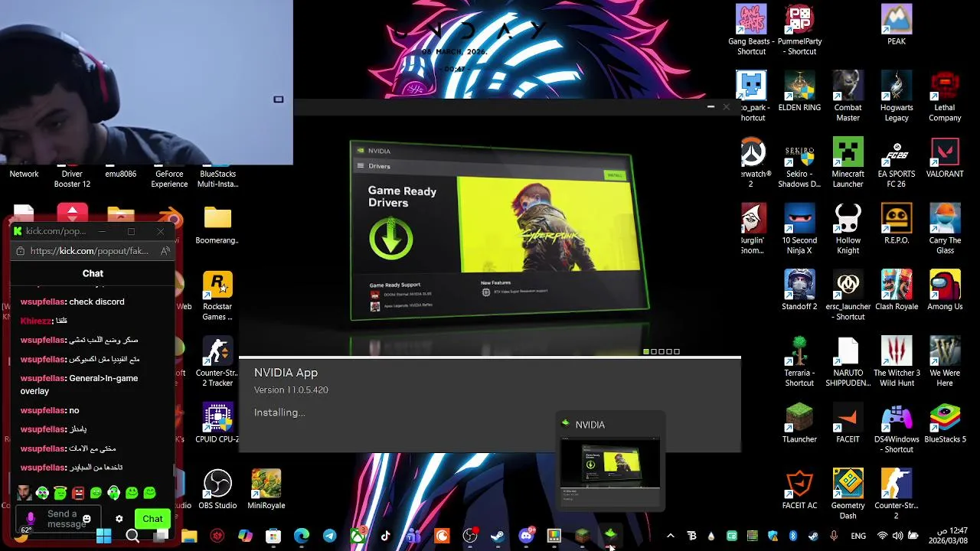This screenshot has height=551, width=980.
Task: Click the Khirezz username in chat
Action: (x=34, y=321)
